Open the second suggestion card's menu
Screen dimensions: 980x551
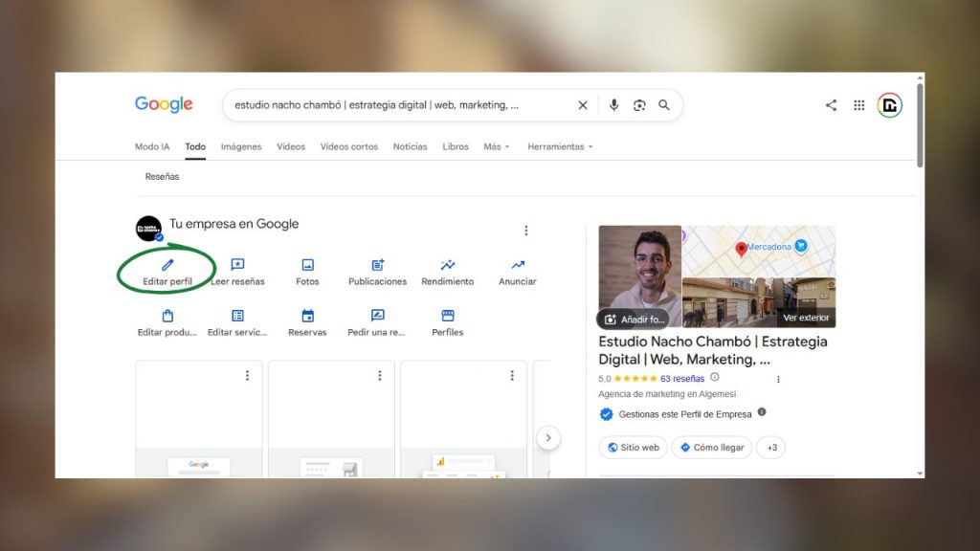pos(379,375)
